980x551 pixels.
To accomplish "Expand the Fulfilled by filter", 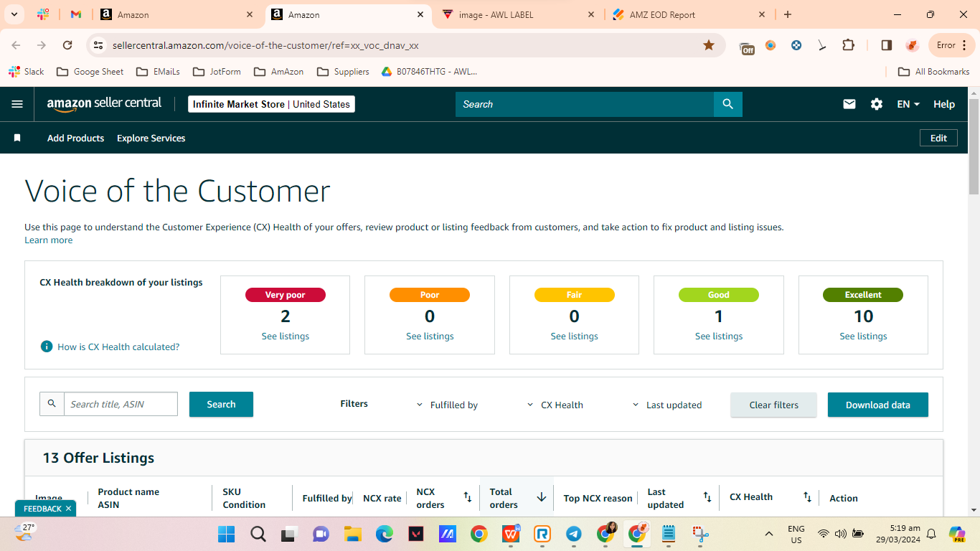I will coord(447,405).
